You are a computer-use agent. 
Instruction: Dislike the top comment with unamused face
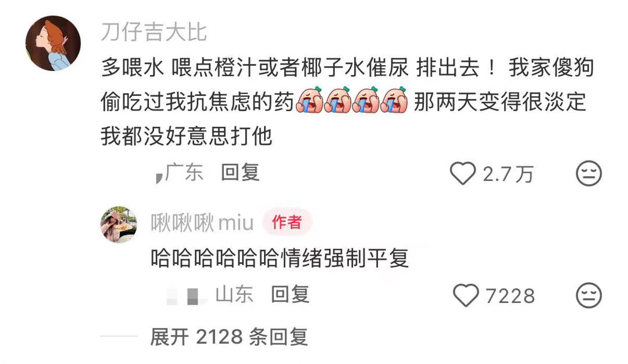588,173
